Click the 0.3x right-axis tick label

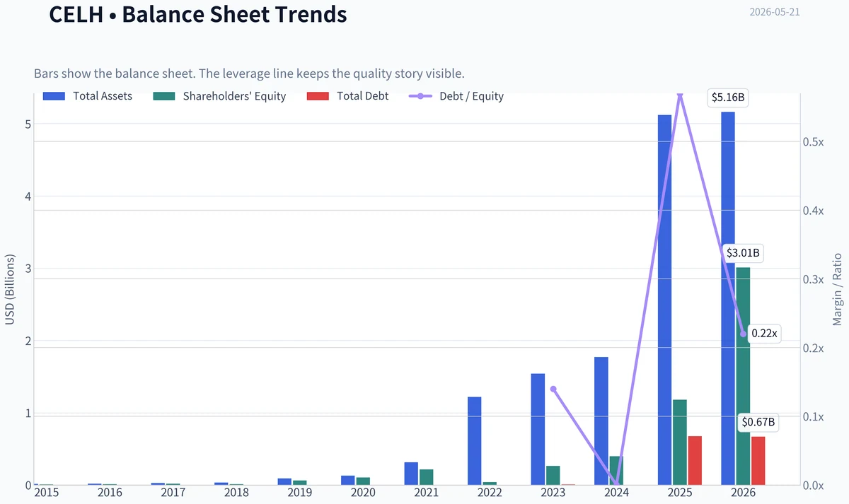click(x=814, y=279)
